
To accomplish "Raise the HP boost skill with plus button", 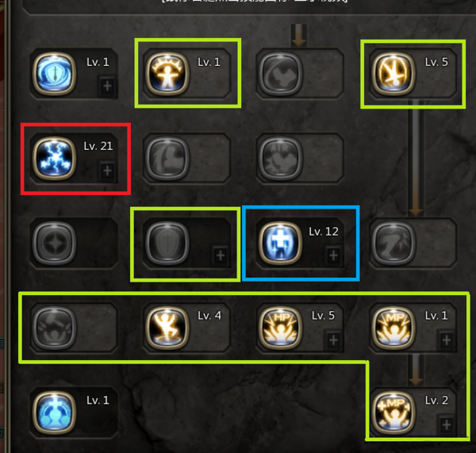I will [333, 340].
